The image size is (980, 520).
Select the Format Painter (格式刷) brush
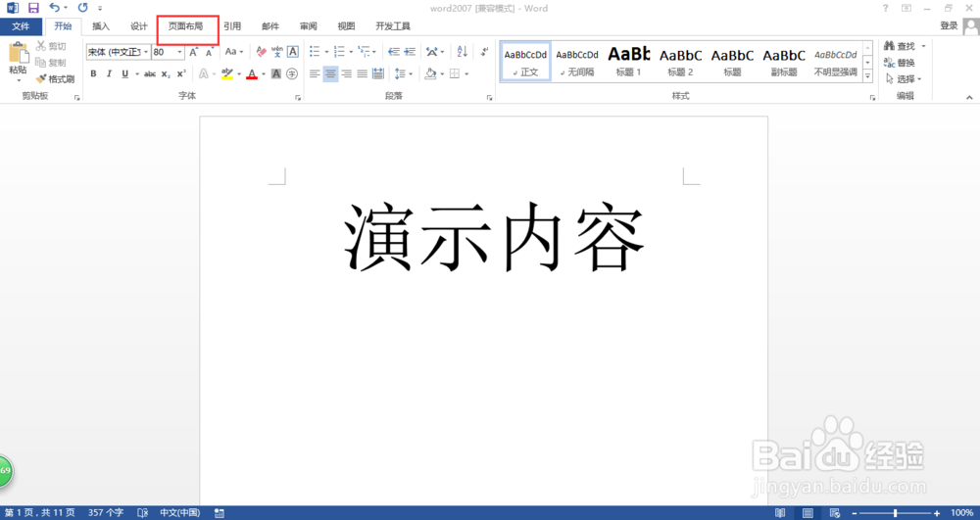click(41, 78)
